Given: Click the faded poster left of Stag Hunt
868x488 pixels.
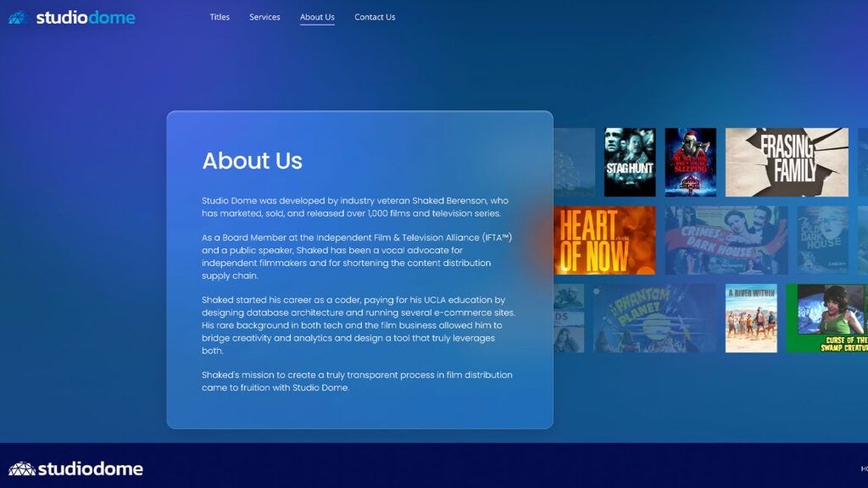Looking at the screenshot, I should 575,162.
